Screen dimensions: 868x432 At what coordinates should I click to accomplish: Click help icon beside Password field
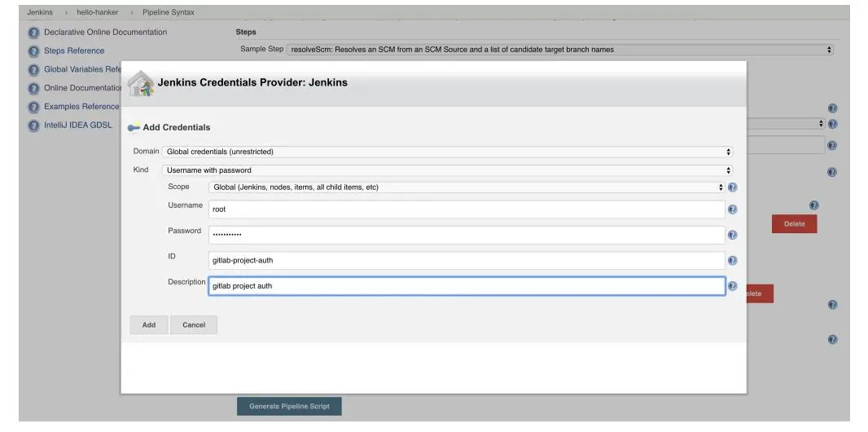point(732,235)
